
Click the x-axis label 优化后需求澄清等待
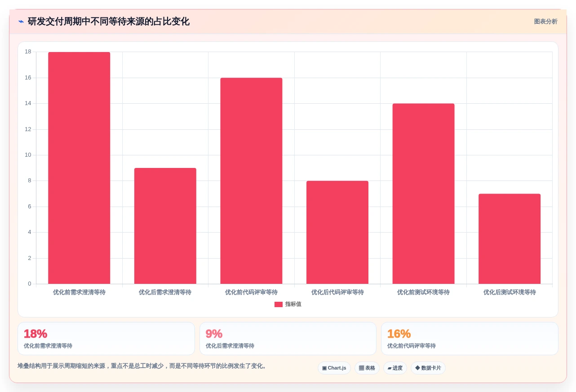tap(165, 292)
